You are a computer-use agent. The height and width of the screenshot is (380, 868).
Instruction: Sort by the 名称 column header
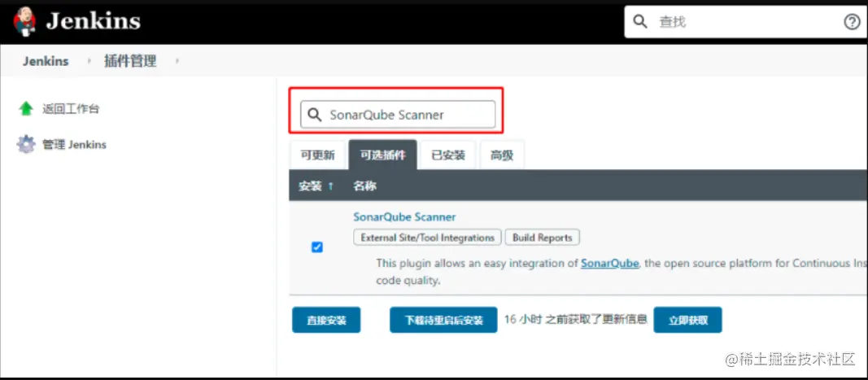pyautogui.click(x=364, y=186)
